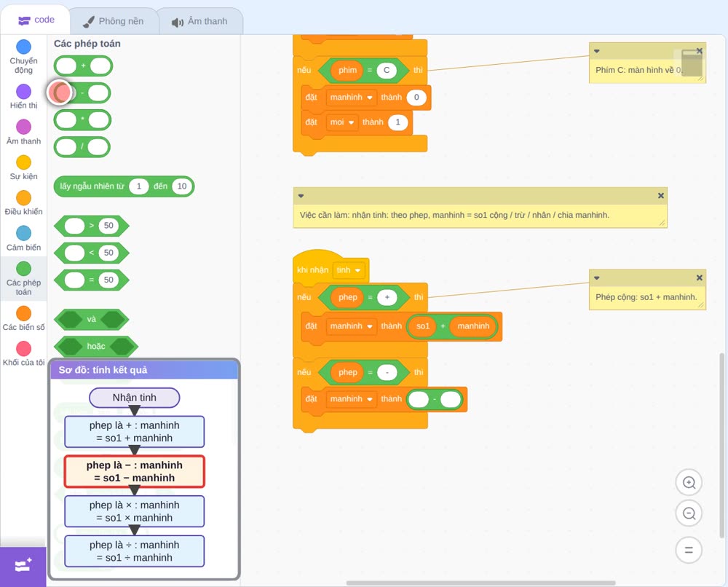Image resolution: width=728 pixels, height=587 pixels.
Task: Reset workspace zoom with the equals button
Action: pyautogui.click(x=689, y=550)
